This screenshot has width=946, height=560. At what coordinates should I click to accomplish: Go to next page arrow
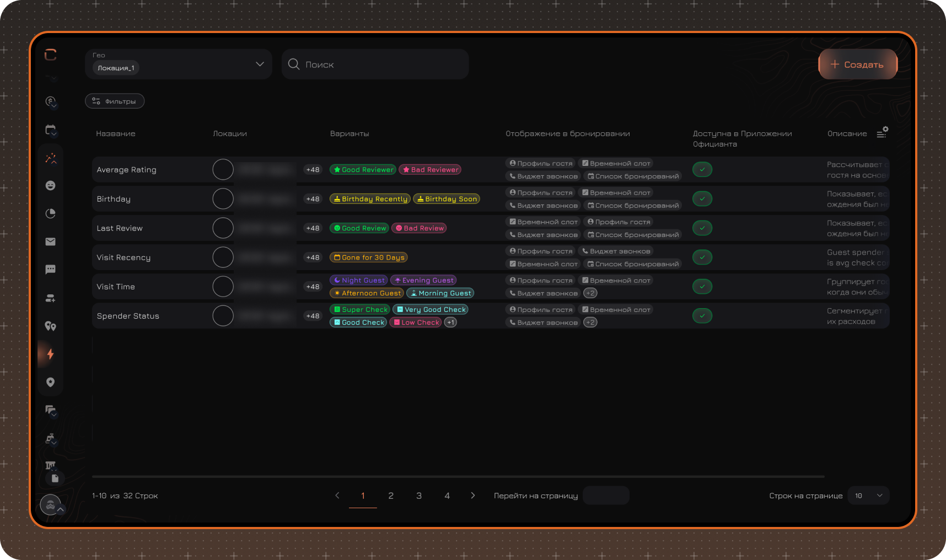click(x=472, y=496)
